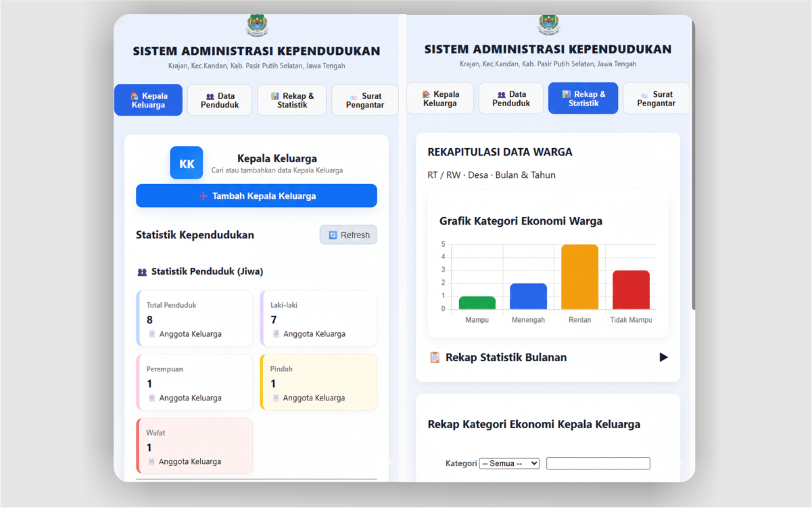Click the people icon on Data Penduduk button
Image resolution: width=812 pixels, height=508 pixels.
[210, 95]
